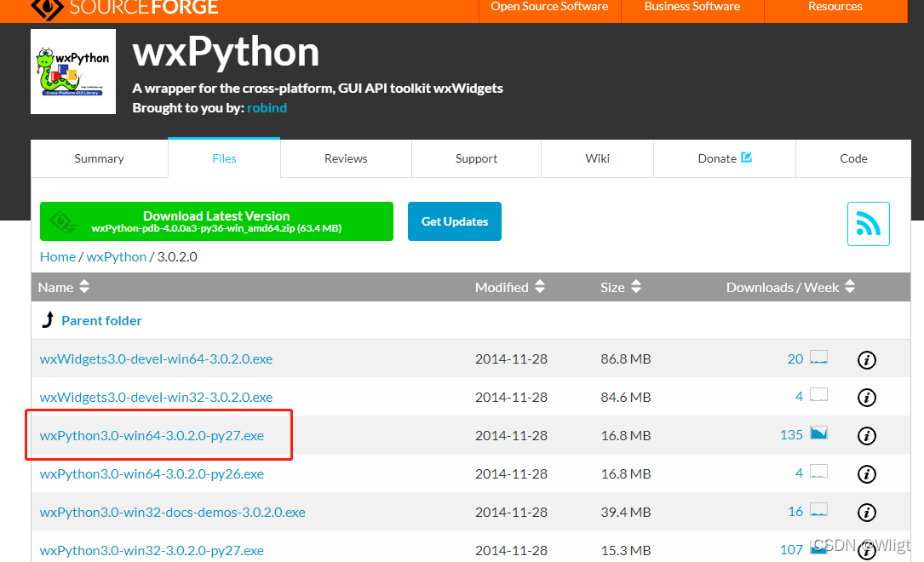Image resolution: width=924 pixels, height=562 pixels.
Task: Open the Code tab
Action: [x=853, y=158]
